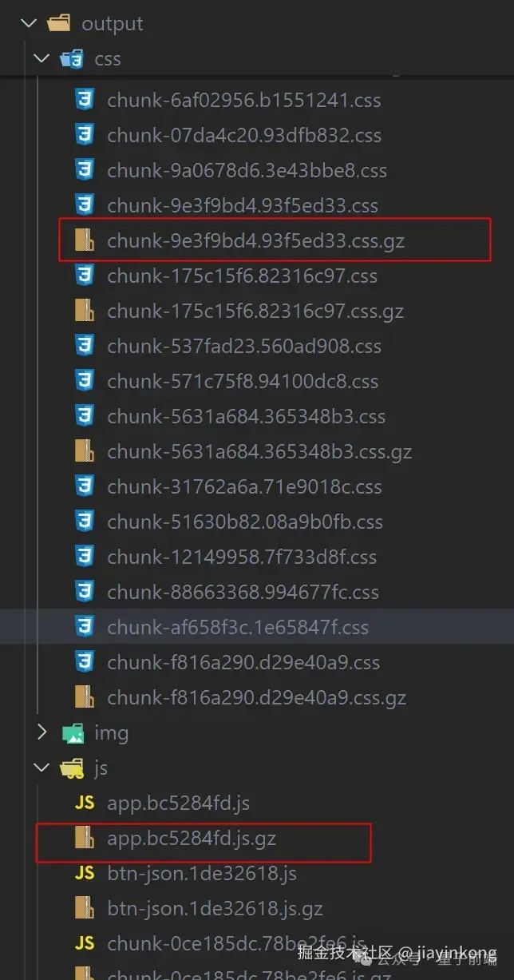514x980 pixels.
Task: Click archive icon of chunk-9e3f9bd4.93f5ed33.css.gz
Action: [x=85, y=240]
